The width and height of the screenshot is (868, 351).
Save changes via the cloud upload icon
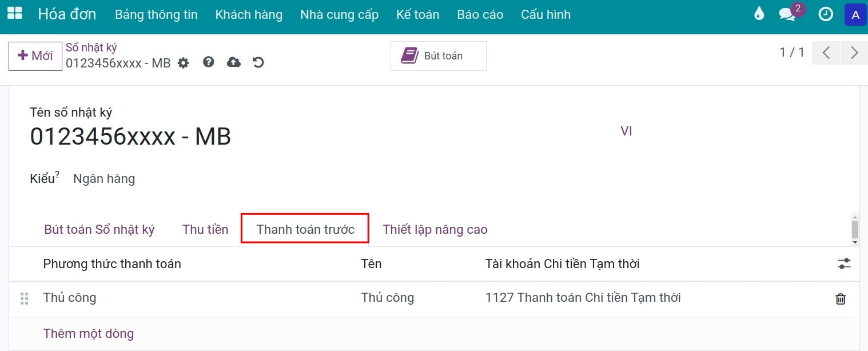[234, 62]
